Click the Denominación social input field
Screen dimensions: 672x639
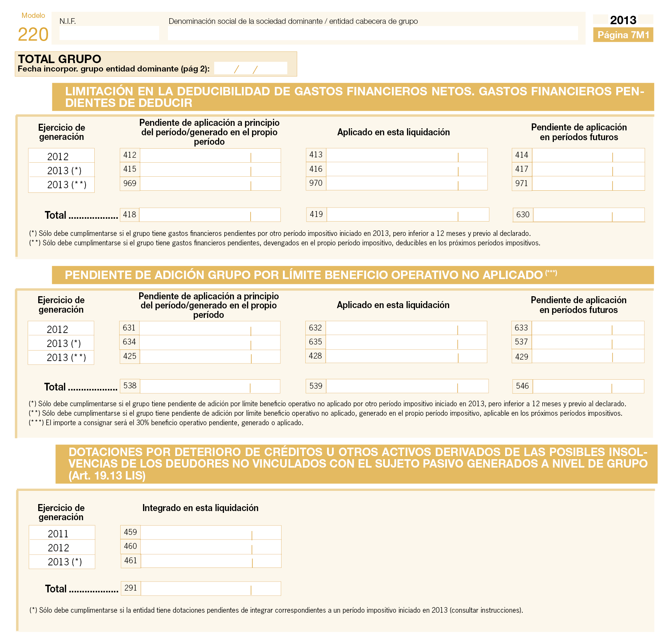click(x=373, y=33)
